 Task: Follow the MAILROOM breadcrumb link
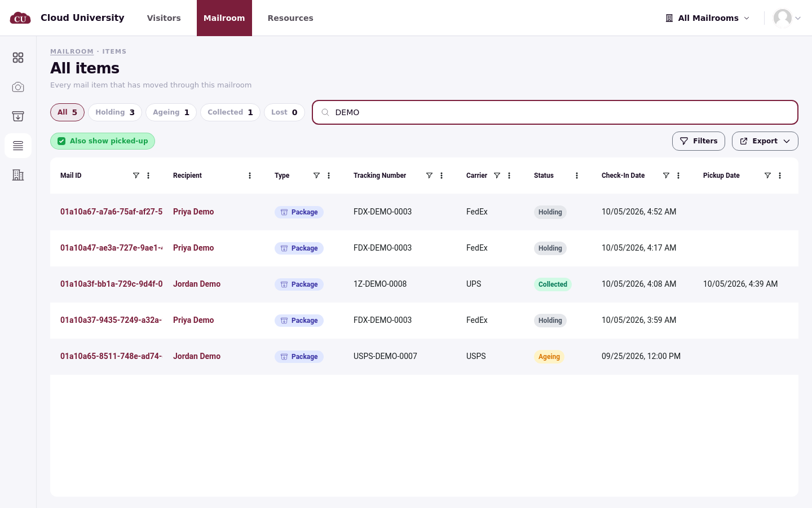coord(72,51)
